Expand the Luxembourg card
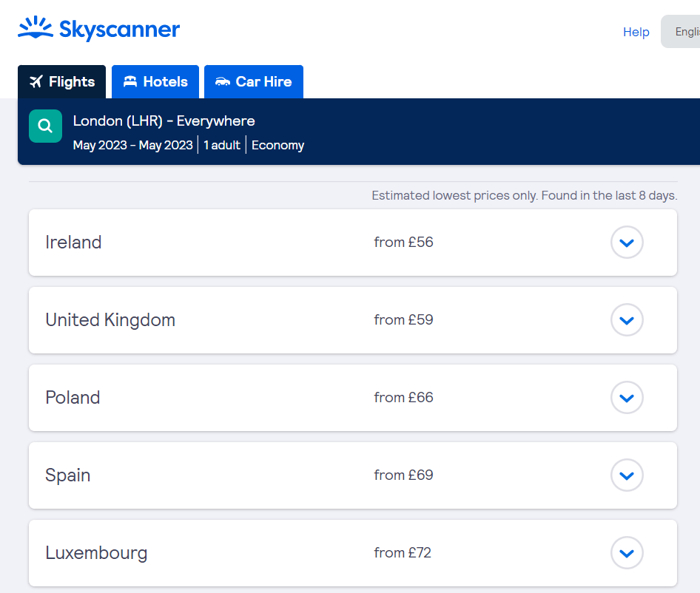This screenshot has width=700, height=593. [627, 553]
